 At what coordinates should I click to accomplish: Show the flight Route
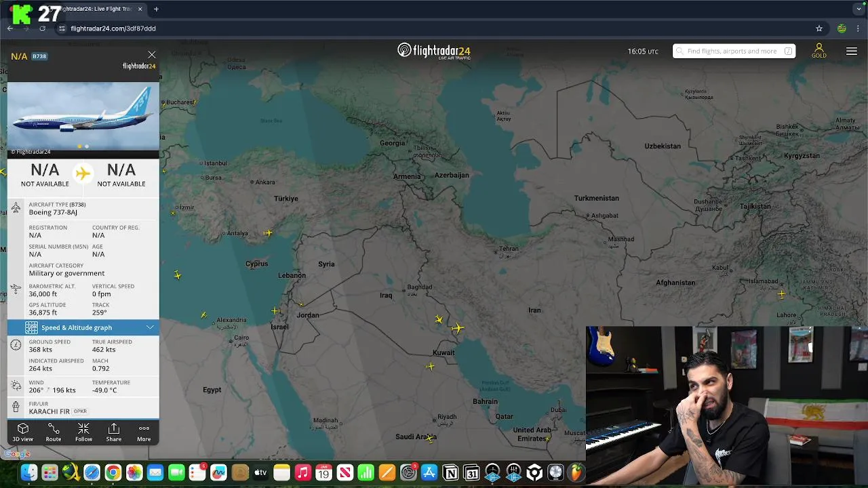point(54,432)
